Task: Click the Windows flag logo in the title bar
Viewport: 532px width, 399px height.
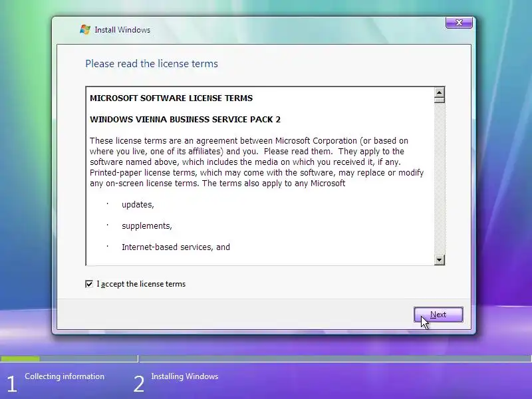Action: 85,29
